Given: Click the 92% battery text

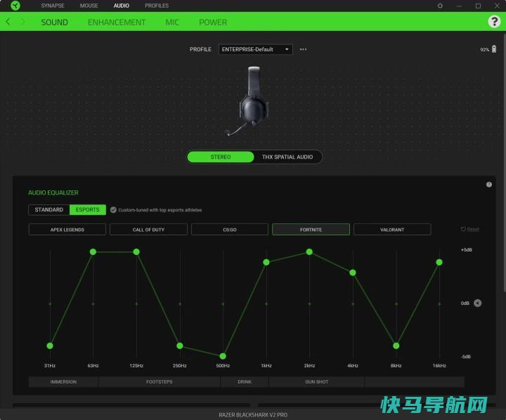Looking at the screenshot, I should click(x=484, y=49).
